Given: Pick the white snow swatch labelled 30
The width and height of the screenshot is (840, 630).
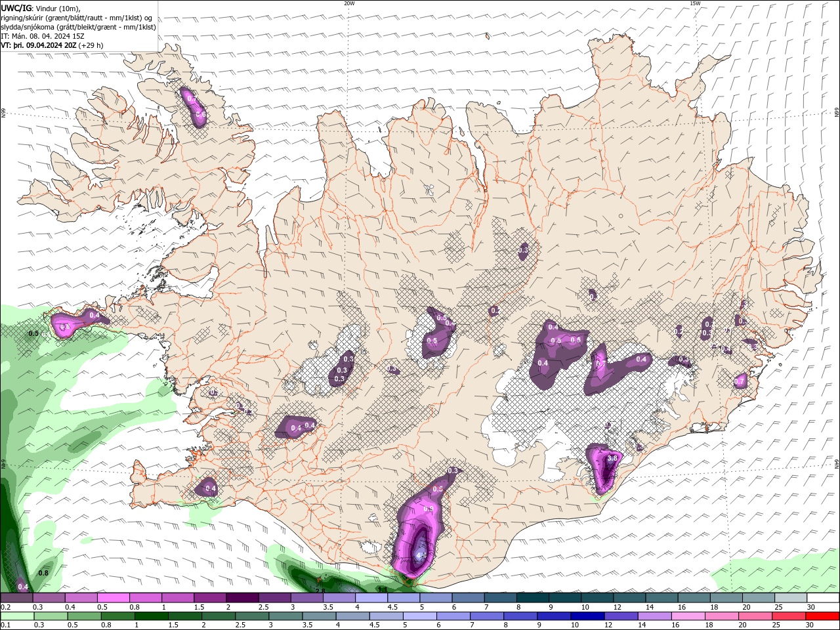Looking at the screenshot, I should pos(823,598).
